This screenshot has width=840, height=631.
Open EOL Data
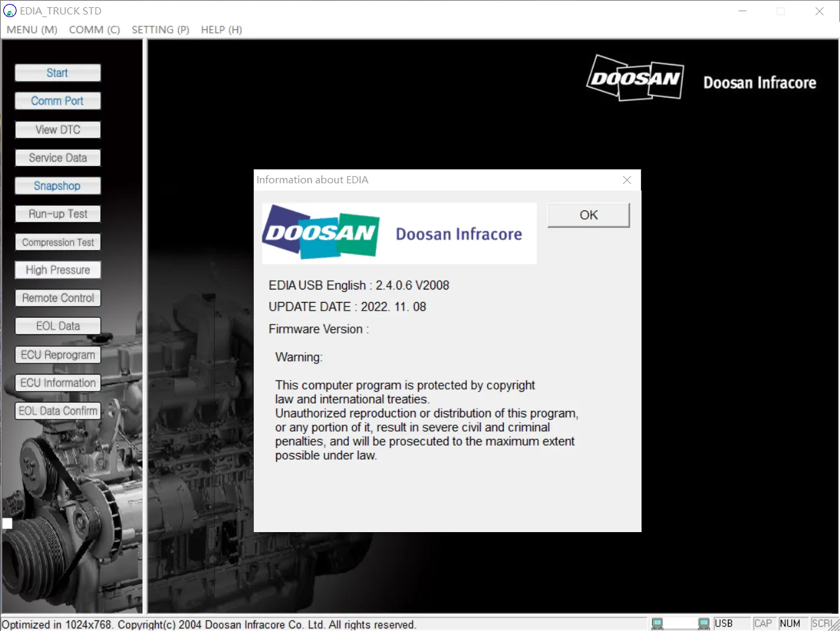(x=57, y=326)
